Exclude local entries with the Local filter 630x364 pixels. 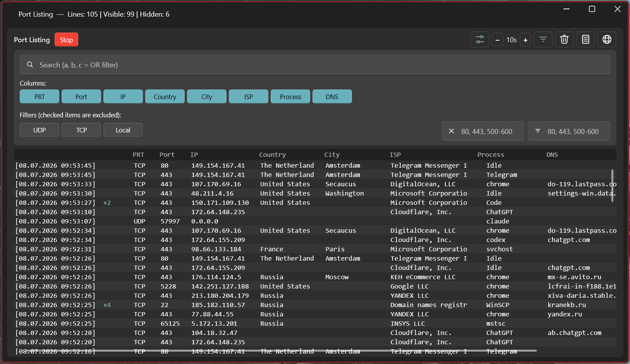pyautogui.click(x=123, y=130)
